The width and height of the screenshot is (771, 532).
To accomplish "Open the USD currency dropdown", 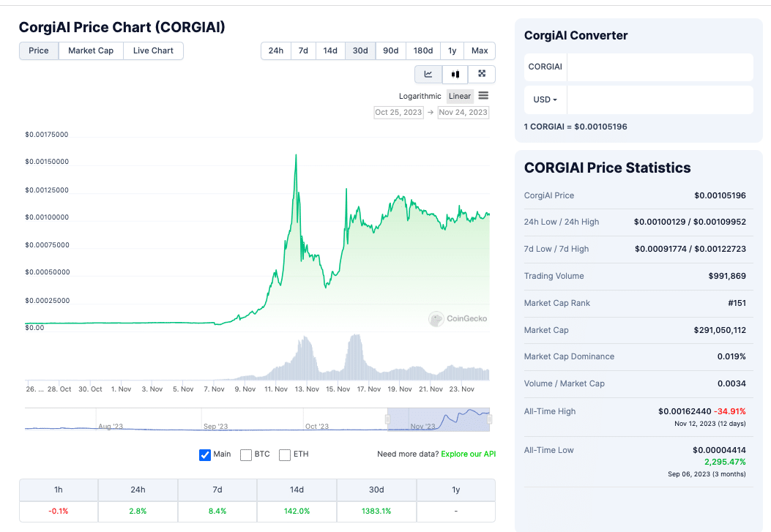I will [x=545, y=100].
